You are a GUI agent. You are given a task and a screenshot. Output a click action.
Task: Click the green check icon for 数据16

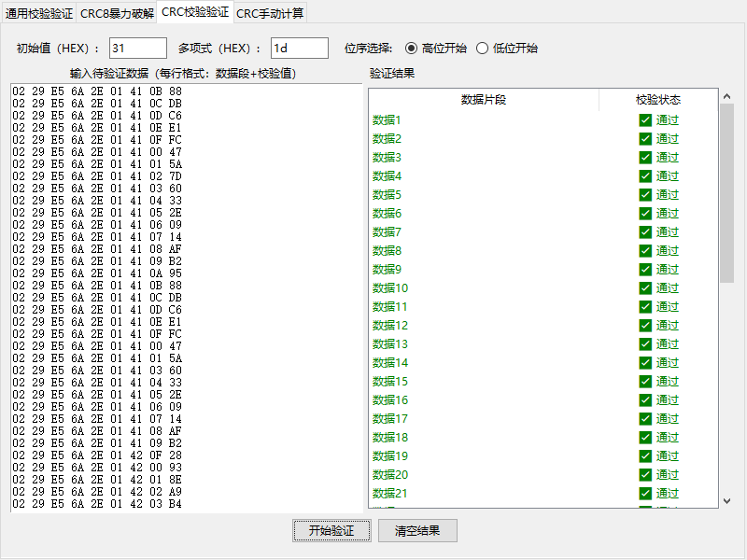(645, 400)
